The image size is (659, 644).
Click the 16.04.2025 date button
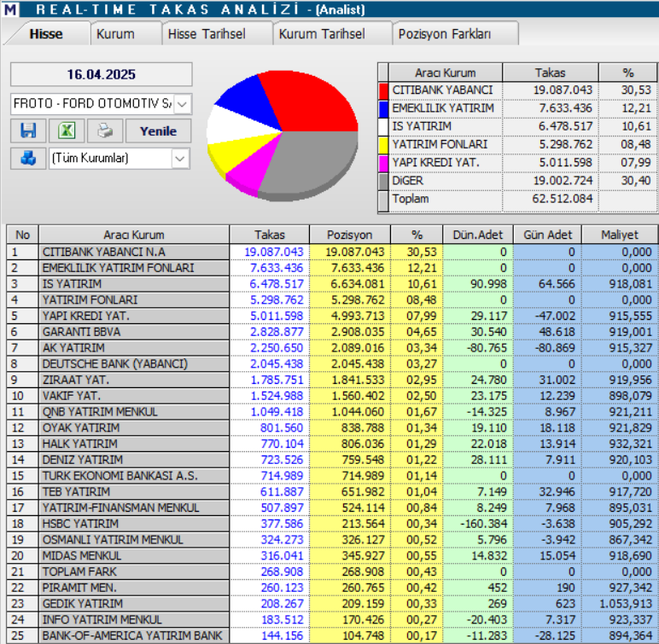(x=102, y=74)
